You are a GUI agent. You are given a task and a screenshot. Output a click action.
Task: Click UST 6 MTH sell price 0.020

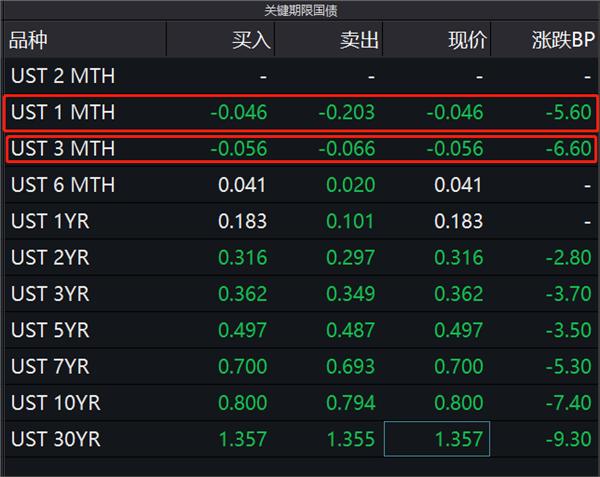(x=351, y=185)
